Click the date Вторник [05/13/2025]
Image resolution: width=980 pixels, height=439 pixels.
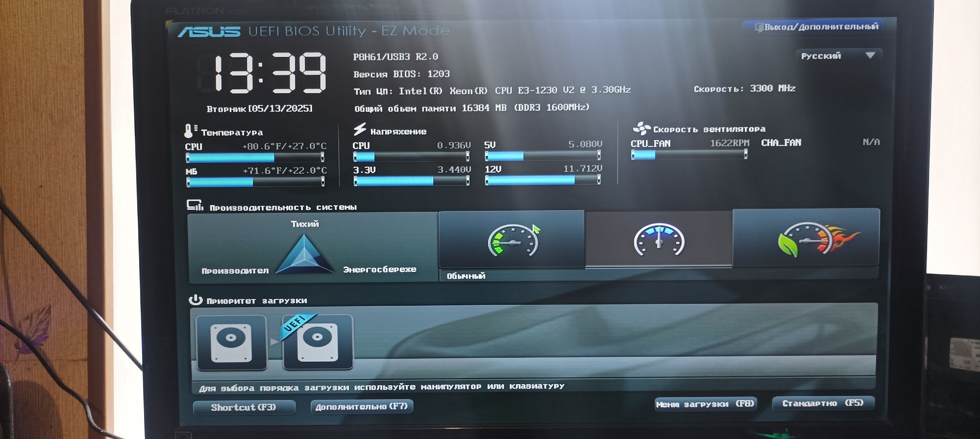tap(259, 108)
